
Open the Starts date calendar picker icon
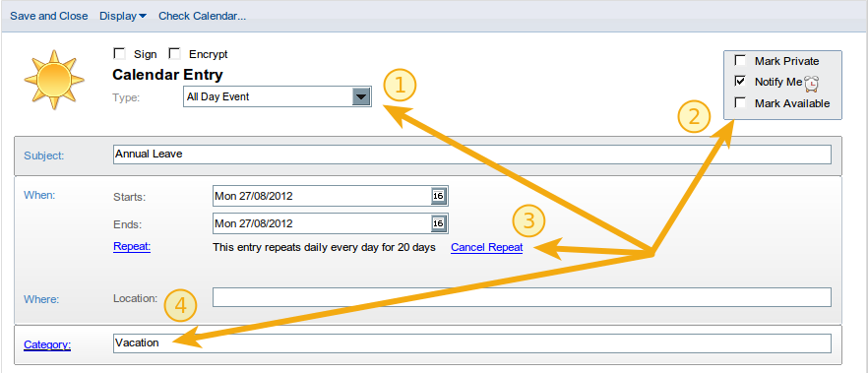tap(438, 196)
